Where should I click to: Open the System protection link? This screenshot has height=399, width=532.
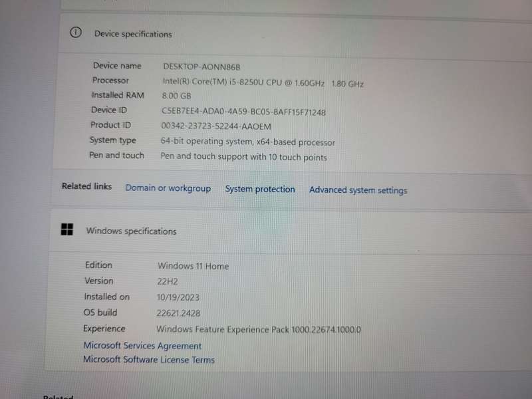(x=260, y=189)
